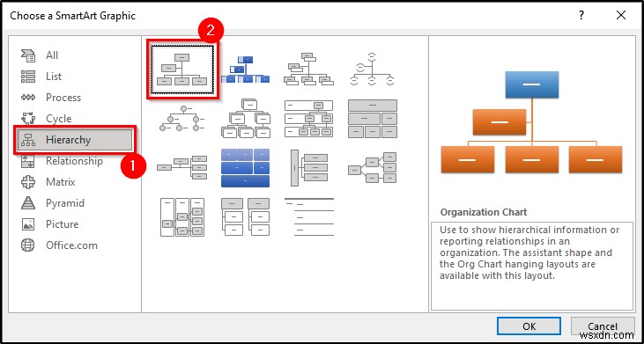Dismiss dialog with the Cancel button
Screen dimensions: 644x344
tap(603, 326)
